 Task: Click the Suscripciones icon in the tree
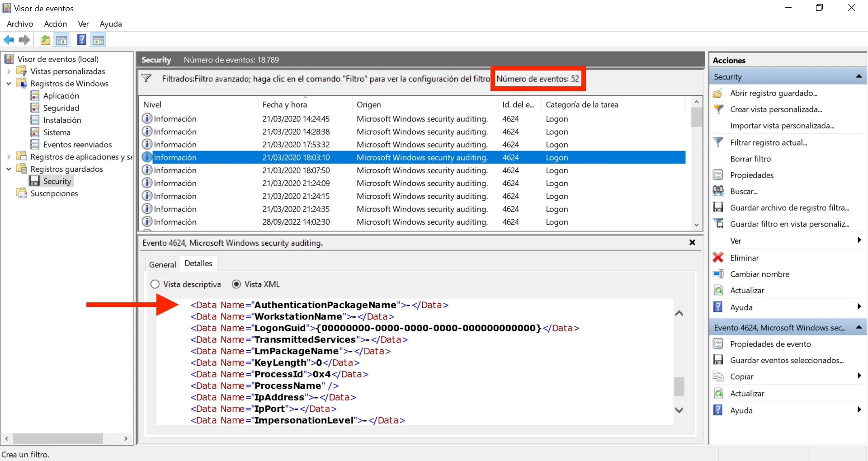22,193
